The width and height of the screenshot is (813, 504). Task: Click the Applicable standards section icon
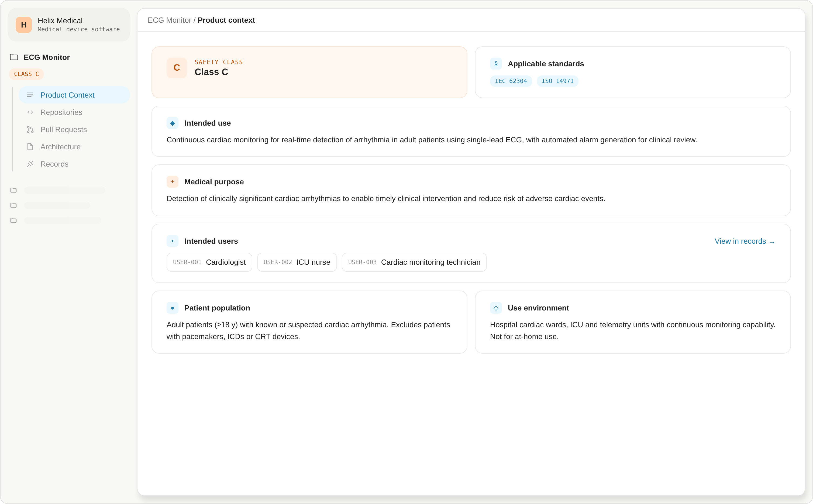496,64
